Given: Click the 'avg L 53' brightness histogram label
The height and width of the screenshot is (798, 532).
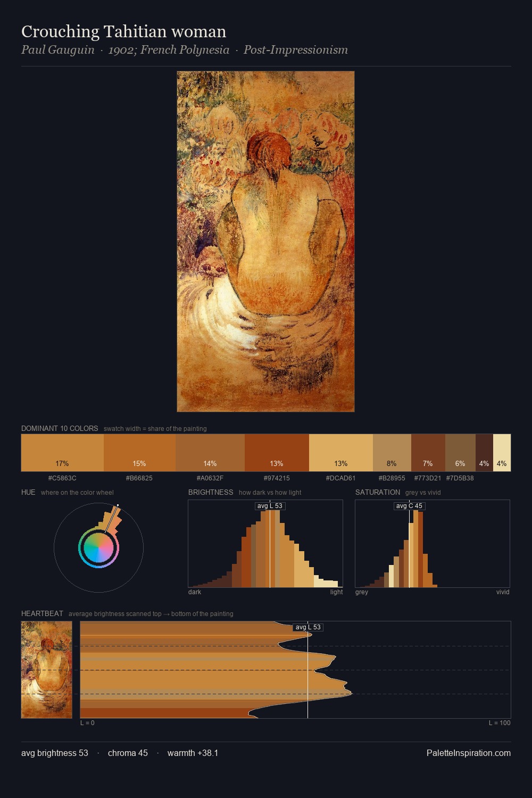Looking at the screenshot, I should [x=270, y=506].
